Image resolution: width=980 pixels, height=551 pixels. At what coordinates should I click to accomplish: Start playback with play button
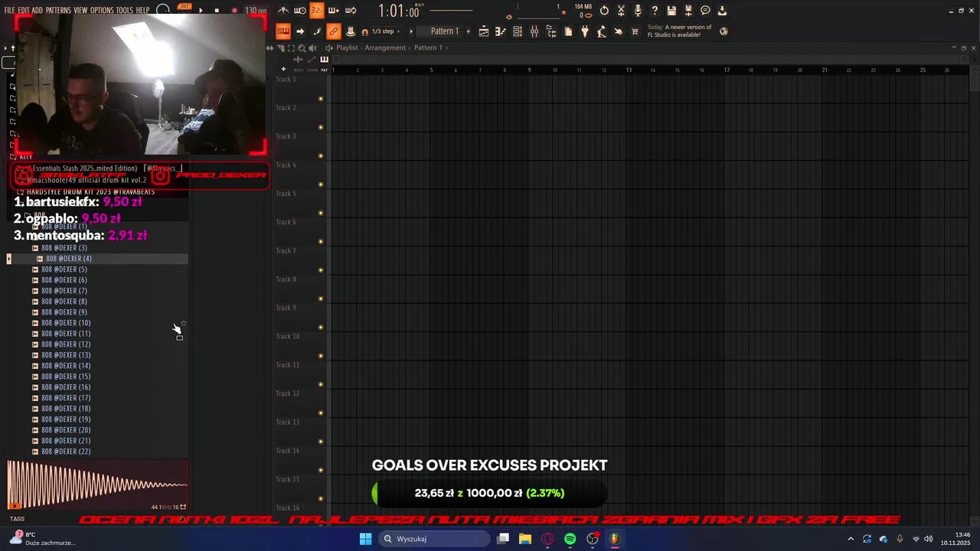tap(201, 11)
